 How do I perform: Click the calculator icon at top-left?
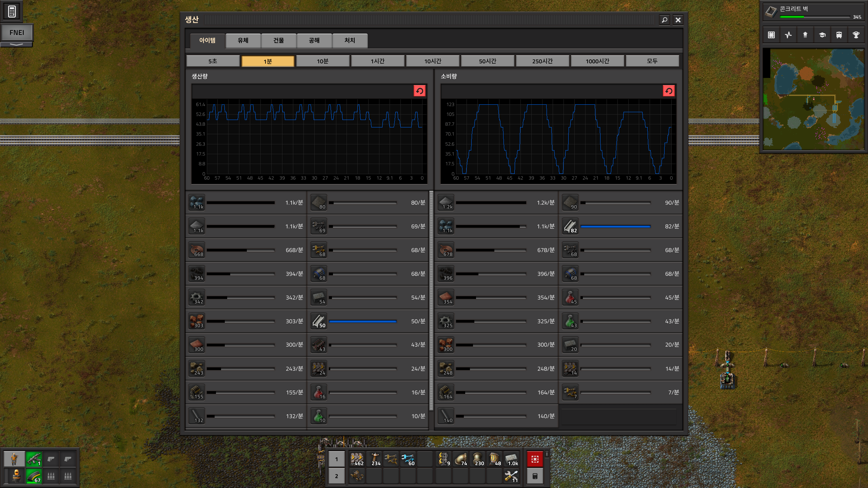[12, 12]
